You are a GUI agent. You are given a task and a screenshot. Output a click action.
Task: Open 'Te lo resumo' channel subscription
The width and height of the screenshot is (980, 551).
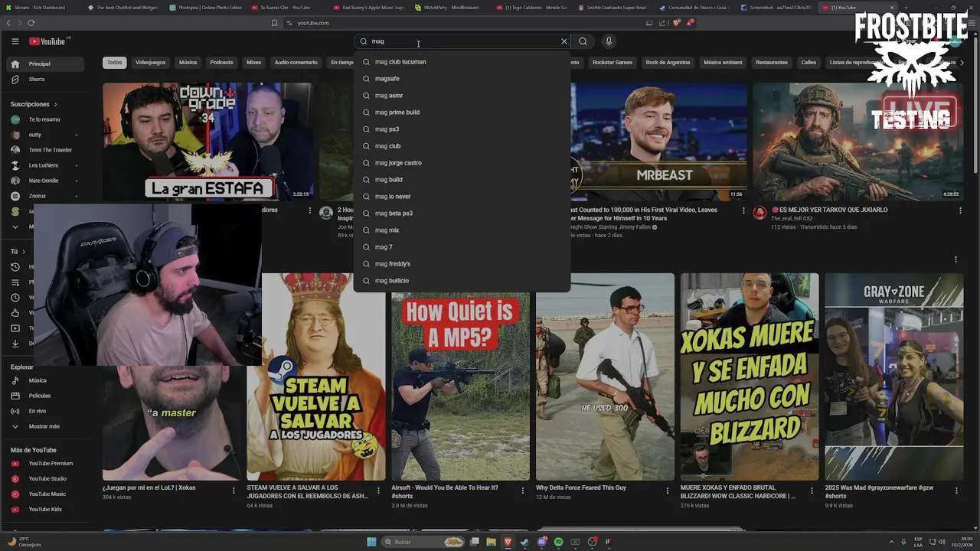pos(46,119)
